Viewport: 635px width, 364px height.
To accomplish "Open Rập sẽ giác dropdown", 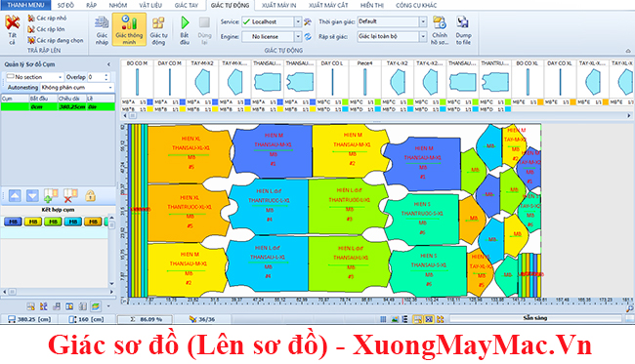I will click(x=423, y=36).
